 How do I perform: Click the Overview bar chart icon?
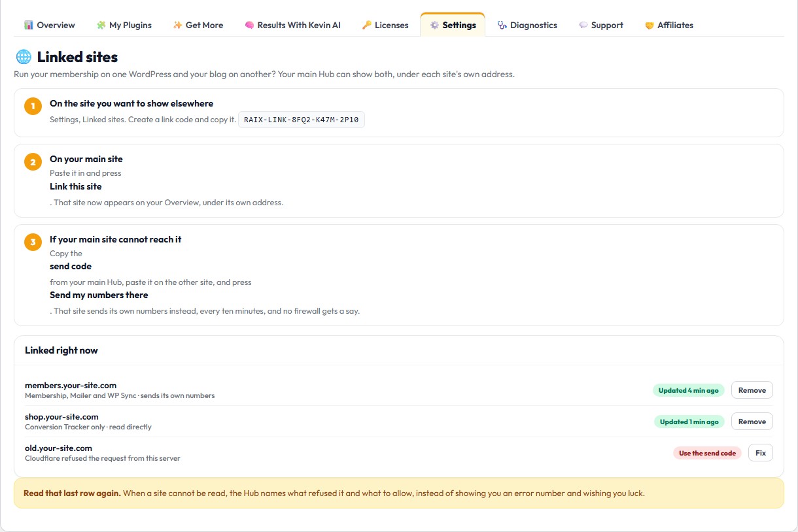[x=29, y=25]
